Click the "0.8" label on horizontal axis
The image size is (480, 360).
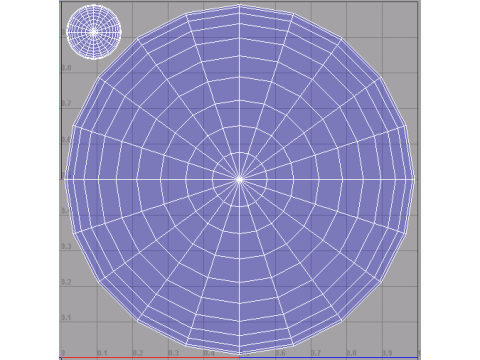click(351, 353)
